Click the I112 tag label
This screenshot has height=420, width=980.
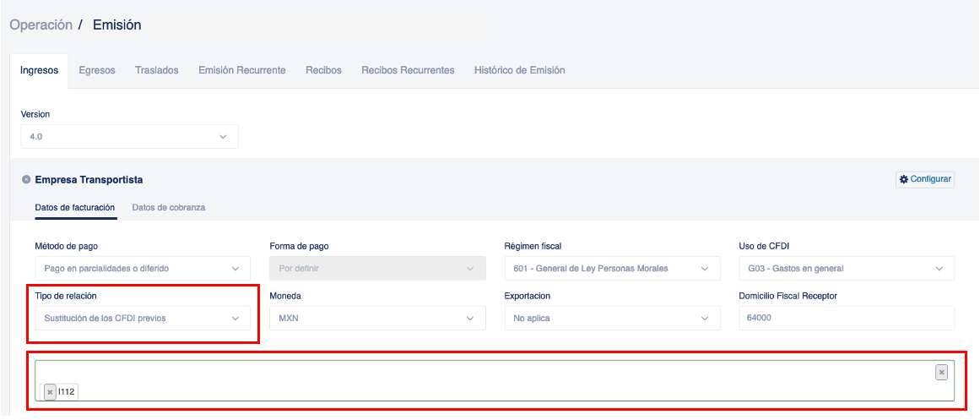tap(66, 392)
